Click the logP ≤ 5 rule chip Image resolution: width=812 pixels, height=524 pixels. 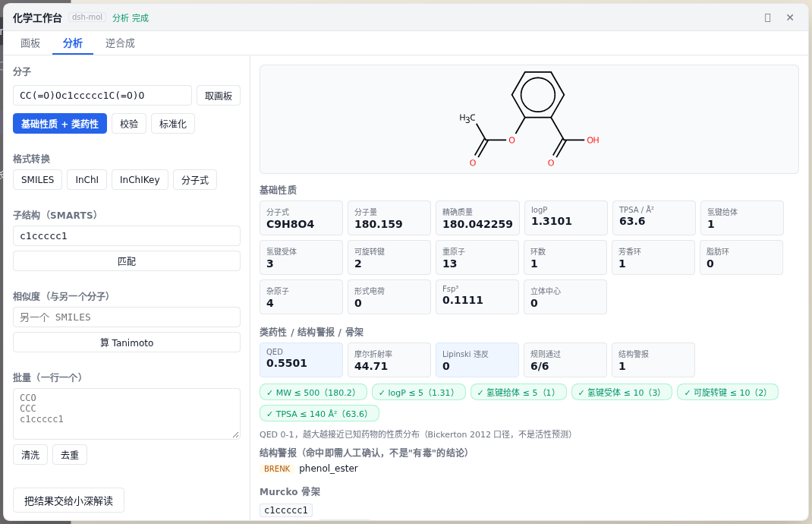tap(419, 393)
